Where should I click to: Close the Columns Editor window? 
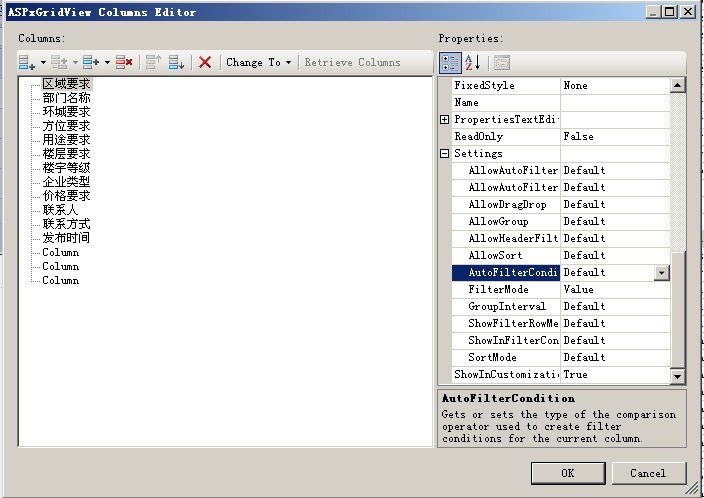click(x=688, y=12)
